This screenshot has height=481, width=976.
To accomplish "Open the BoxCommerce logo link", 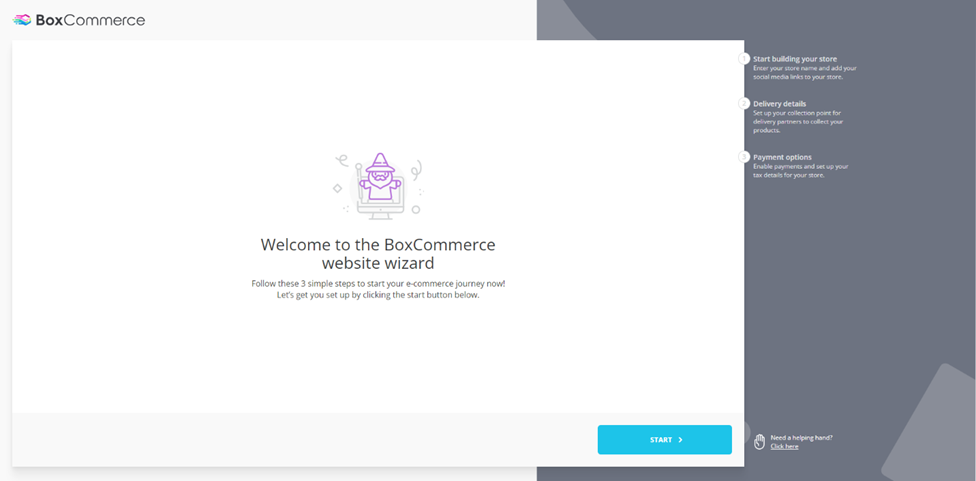I will (x=79, y=20).
